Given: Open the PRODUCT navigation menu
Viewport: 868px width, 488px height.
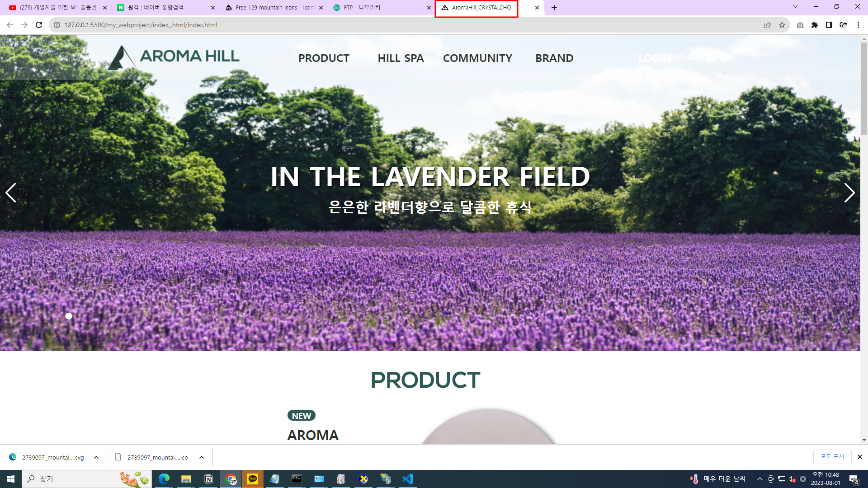Looking at the screenshot, I should [x=324, y=58].
